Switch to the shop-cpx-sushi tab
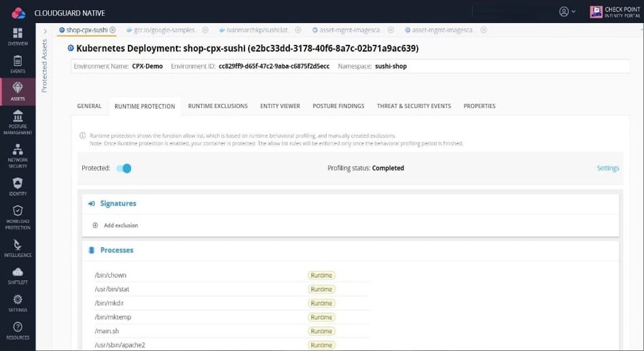 pos(87,30)
